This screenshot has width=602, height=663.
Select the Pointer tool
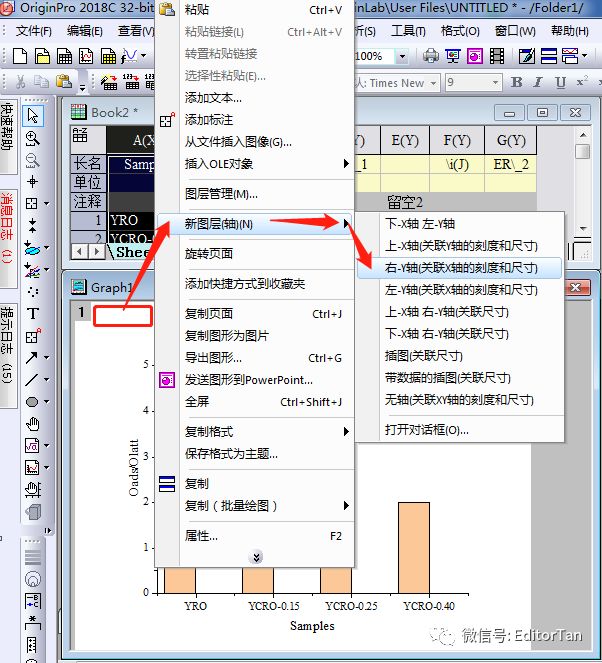click(x=33, y=115)
